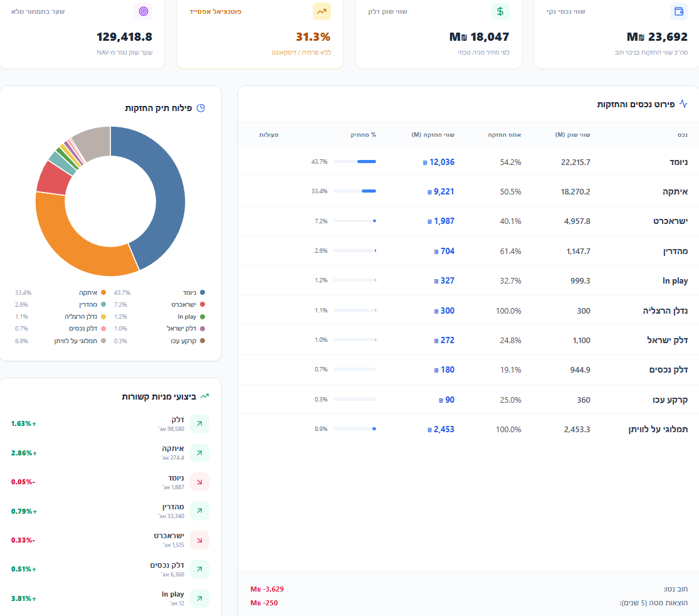This screenshot has width=699, height=616.
Task: Click the In play holding value 327
Action: [x=444, y=280]
